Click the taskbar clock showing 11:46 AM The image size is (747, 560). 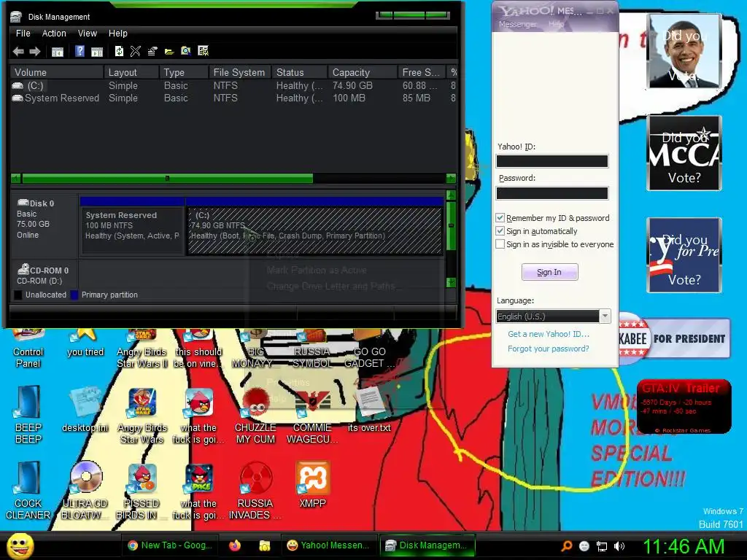[x=684, y=546]
